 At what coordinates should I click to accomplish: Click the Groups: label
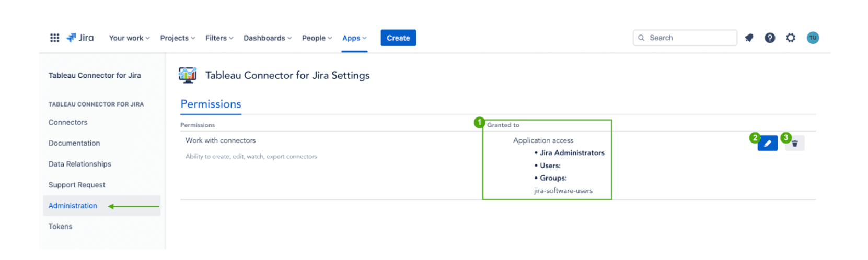point(553,178)
